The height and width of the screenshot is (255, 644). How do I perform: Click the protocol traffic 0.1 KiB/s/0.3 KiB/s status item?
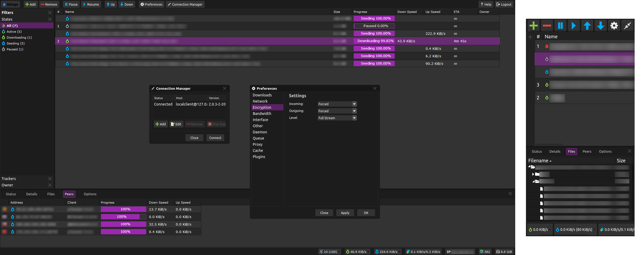(x=423, y=252)
